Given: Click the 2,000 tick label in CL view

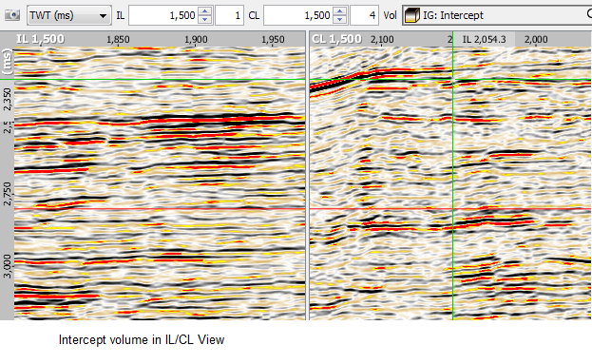Looking at the screenshot, I should (x=536, y=39).
